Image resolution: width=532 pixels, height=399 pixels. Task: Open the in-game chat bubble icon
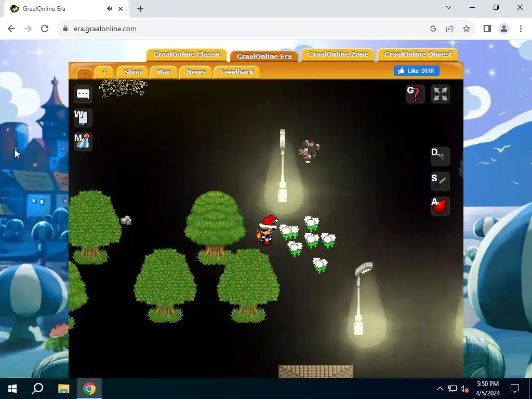click(x=83, y=94)
